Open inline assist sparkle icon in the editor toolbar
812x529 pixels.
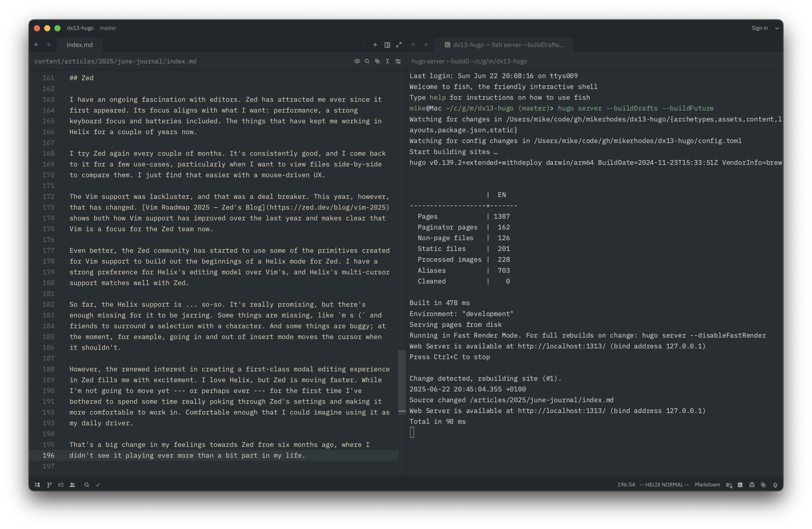(377, 61)
